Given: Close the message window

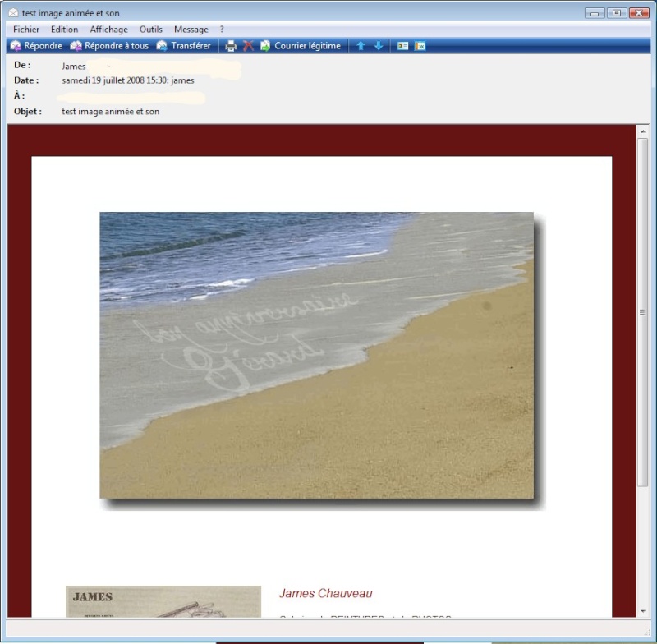Looking at the screenshot, I should click(640, 13).
